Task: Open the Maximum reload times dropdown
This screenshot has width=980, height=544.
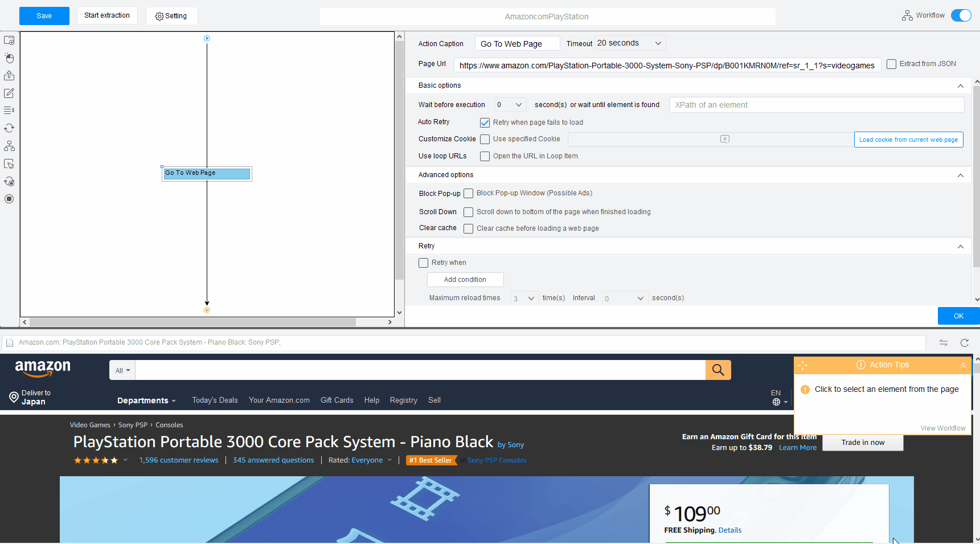Action: pos(524,298)
